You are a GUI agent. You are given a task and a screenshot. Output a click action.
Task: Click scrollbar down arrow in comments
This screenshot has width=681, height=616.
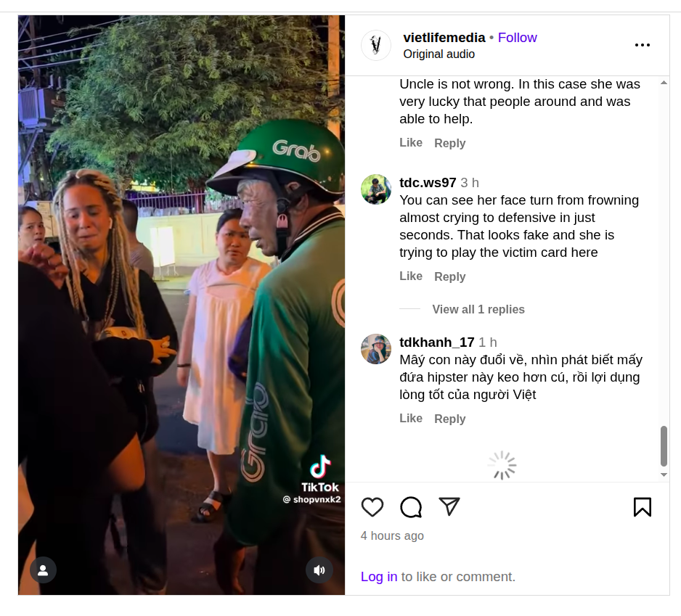tap(664, 475)
